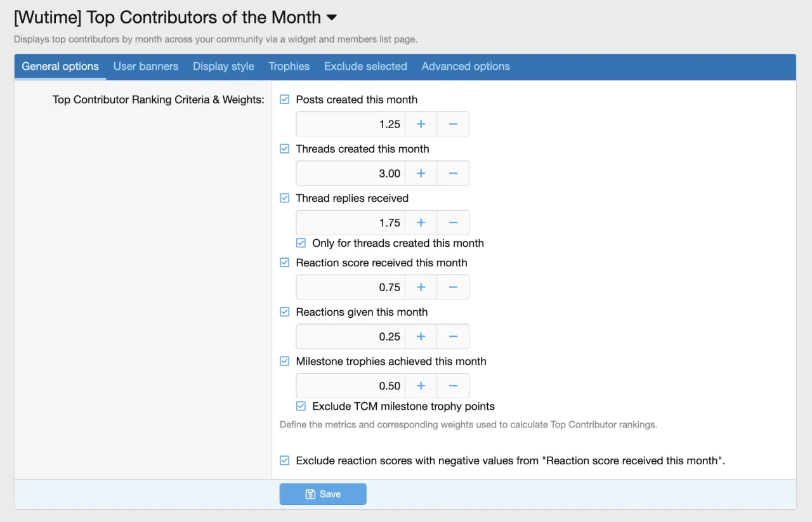Click the Threads created weight input field
Viewport: 812px width, 522px height.
coord(350,174)
